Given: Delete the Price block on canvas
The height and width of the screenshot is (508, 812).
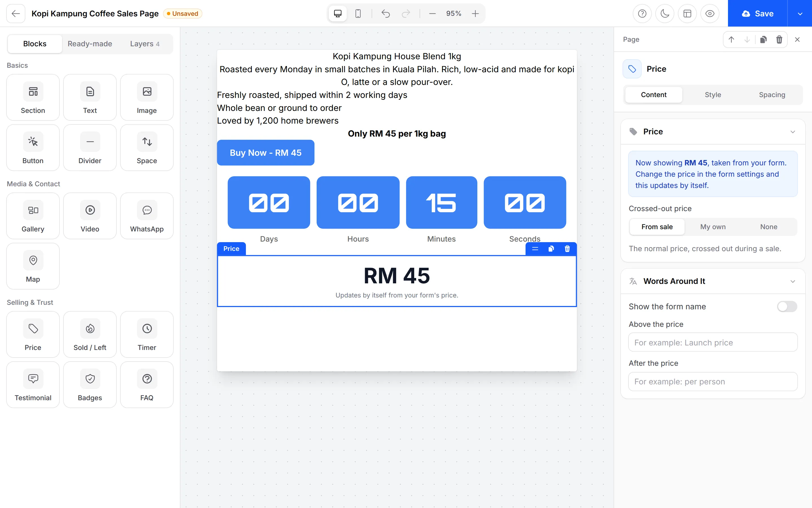Looking at the screenshot, I should [x=567, y=249].
